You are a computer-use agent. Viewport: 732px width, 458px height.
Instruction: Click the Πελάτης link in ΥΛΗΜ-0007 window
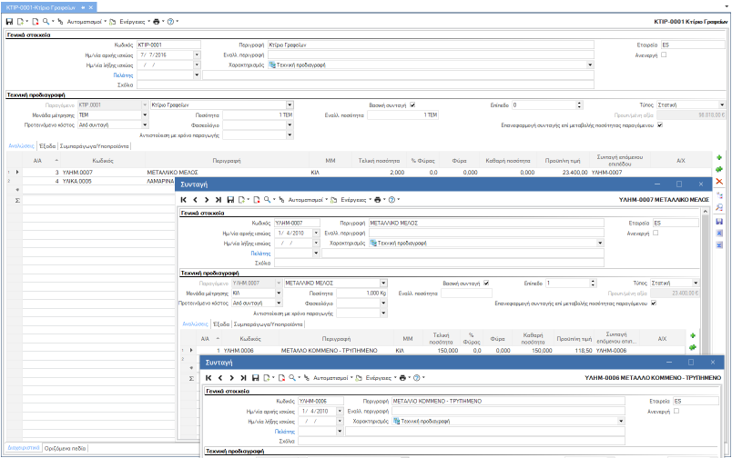260,254
